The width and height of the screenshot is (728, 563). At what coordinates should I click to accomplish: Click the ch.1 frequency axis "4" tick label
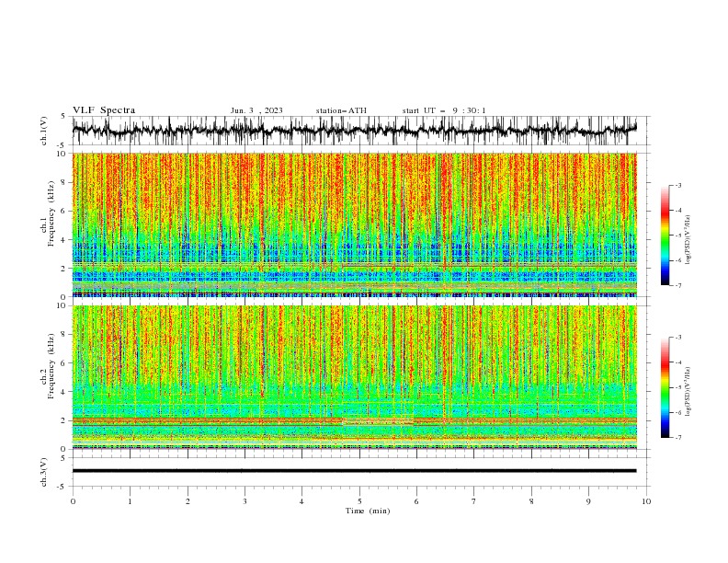tap(64, 240)
